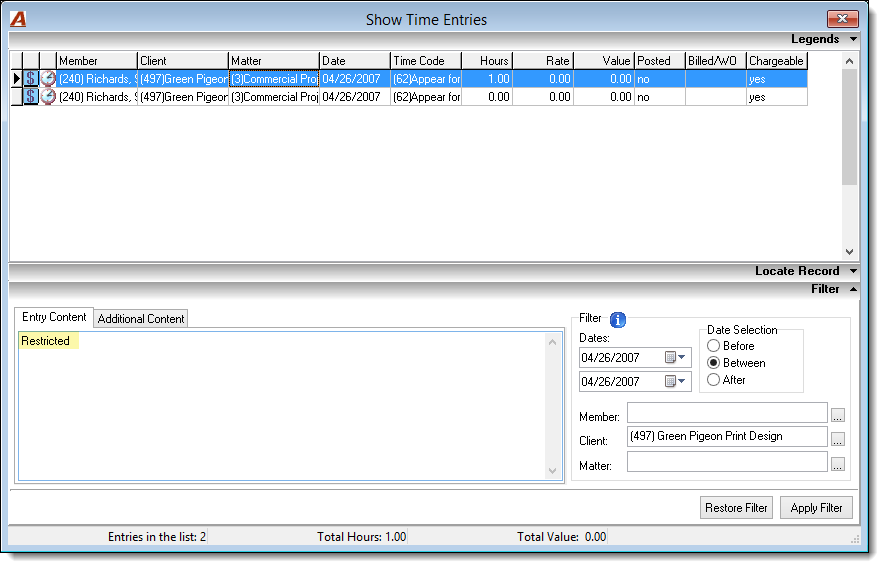Screen dimensions: 884x568
Task: Open the Member lookup browse button
Action: pyautogui.click(x=838, y=416)
